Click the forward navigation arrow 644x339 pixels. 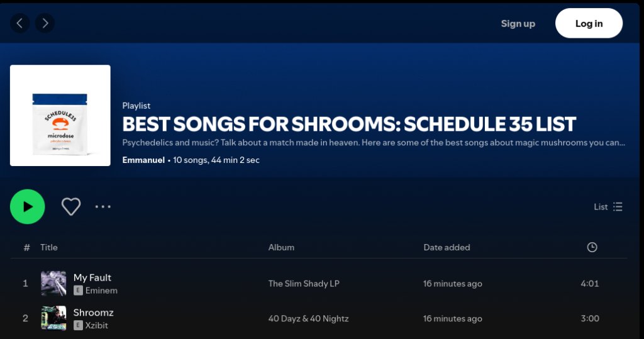pyautogui.click(x=44, y=23)
